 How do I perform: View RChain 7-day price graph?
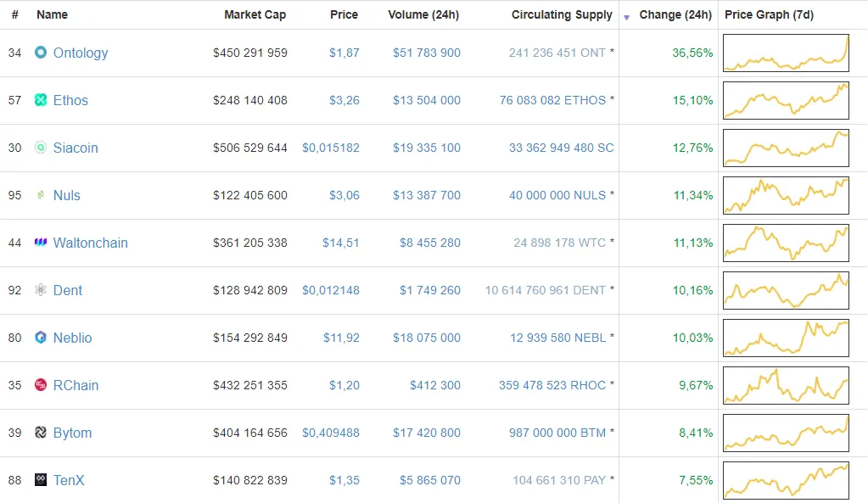click(786, 385)
